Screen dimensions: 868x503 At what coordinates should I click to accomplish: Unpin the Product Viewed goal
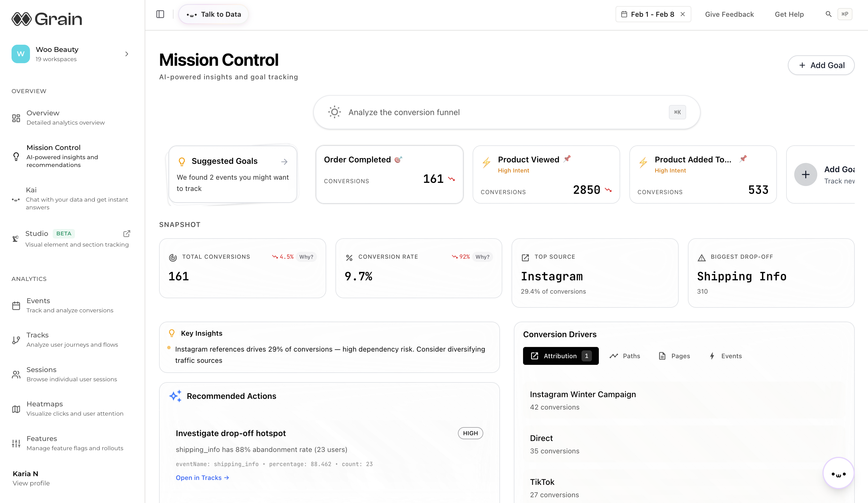pos(567,159)
